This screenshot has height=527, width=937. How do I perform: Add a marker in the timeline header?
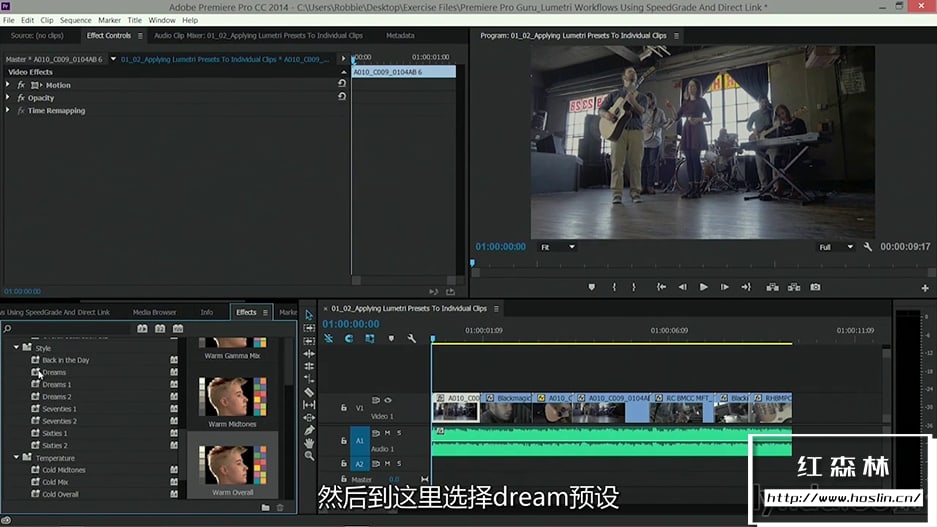391,338
